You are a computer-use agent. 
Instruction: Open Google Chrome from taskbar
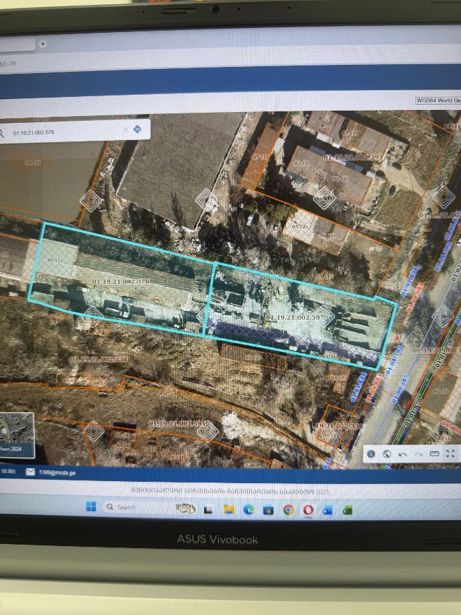click(288, 510)
